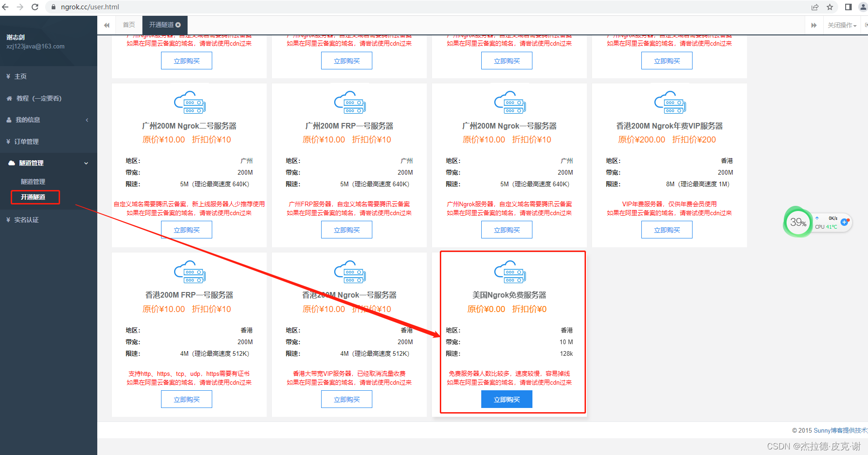Click the lock icon in address bar
Screen dimensions: 868x455
[53, 7]
